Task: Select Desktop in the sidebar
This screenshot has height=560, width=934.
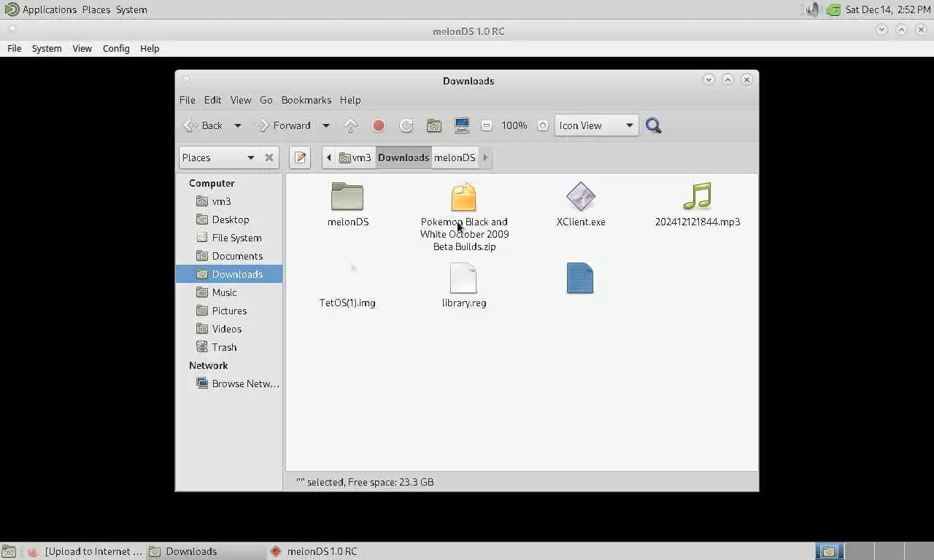Action: (229, 219)
